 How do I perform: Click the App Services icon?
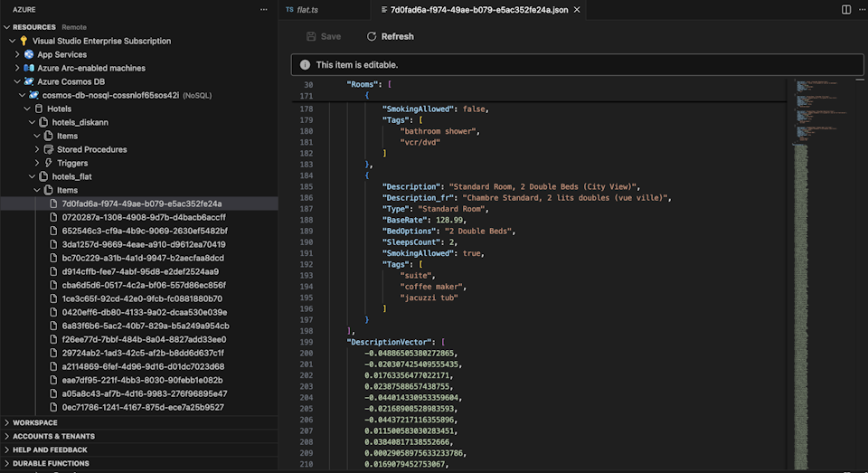click(x=29, y=54)
